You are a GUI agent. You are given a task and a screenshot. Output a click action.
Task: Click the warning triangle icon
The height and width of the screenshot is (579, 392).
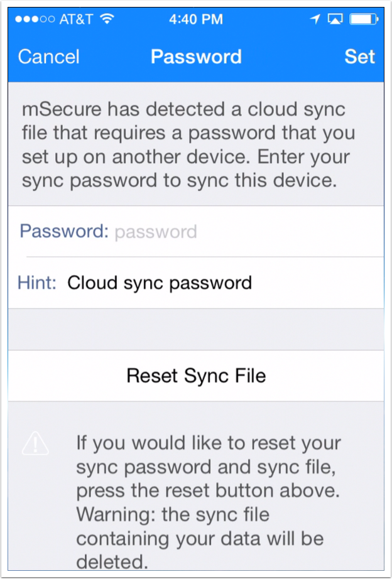[x=35, y=443]
